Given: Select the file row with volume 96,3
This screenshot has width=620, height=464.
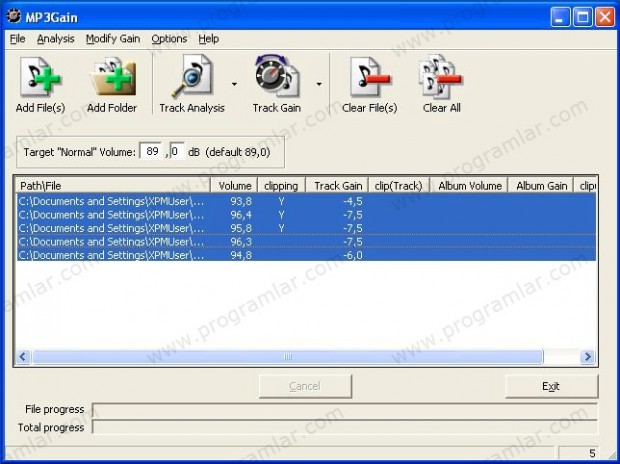Looking at the screenshot, I should pyautogui.click(x=306, y=242).
